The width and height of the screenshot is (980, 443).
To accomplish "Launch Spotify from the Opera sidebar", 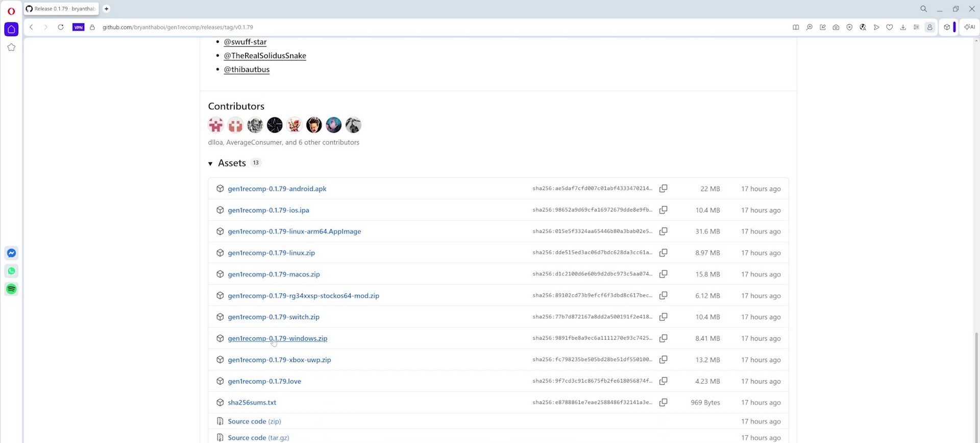I will [x=11, y=289].
